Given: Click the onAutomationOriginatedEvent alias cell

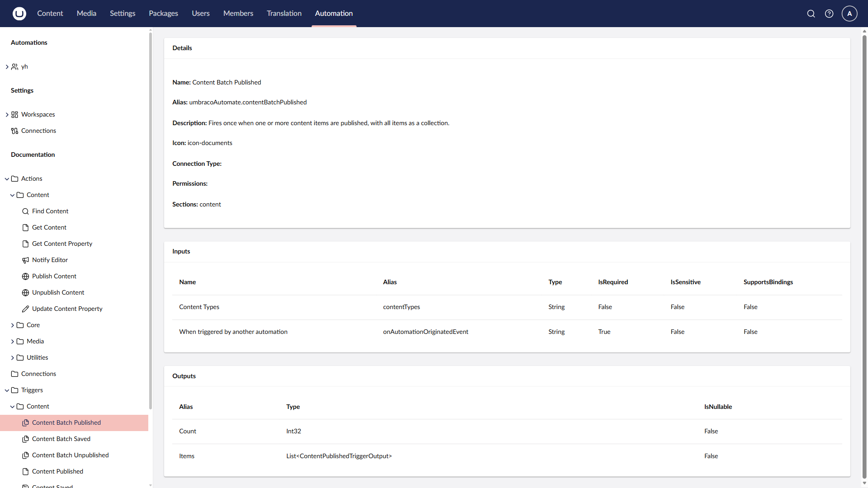Looking at the screenshot, I should pos(425,332).
